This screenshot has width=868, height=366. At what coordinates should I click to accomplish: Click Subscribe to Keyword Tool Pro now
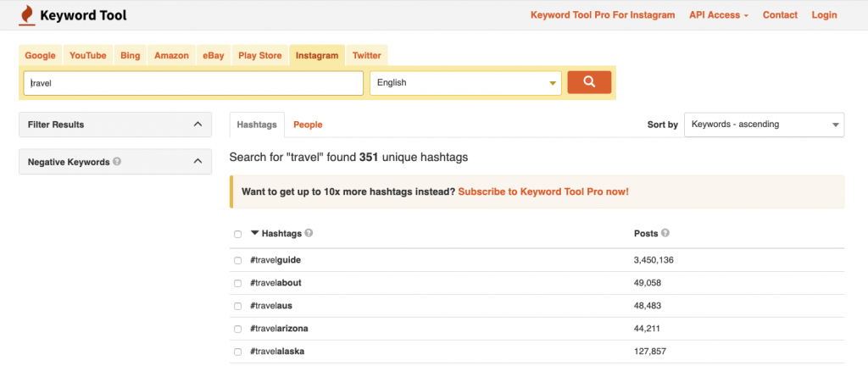pos(543,191)
